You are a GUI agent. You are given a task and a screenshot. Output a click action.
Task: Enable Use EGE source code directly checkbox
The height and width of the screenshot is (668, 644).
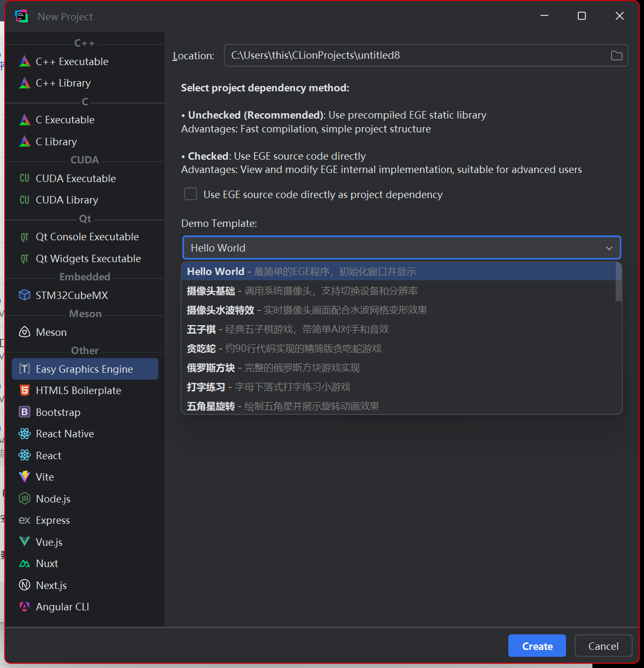point(191,194)
